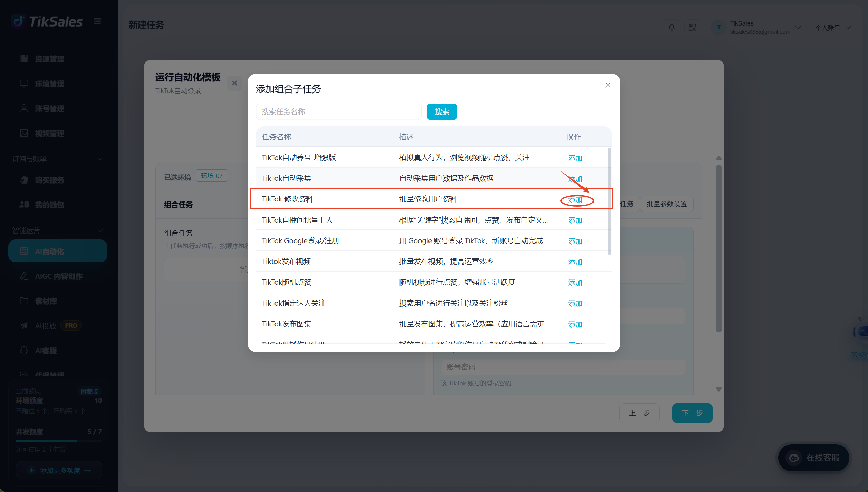This screenshot has height=492, width=868.
Task: Open AIGC 内容创作 menu item
Action: click(58, 276)
